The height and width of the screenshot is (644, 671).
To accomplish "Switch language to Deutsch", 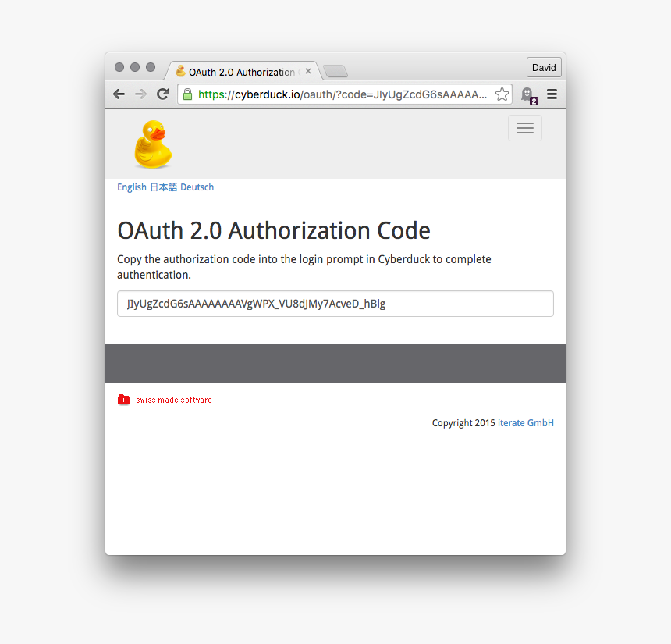I will 197,187.
